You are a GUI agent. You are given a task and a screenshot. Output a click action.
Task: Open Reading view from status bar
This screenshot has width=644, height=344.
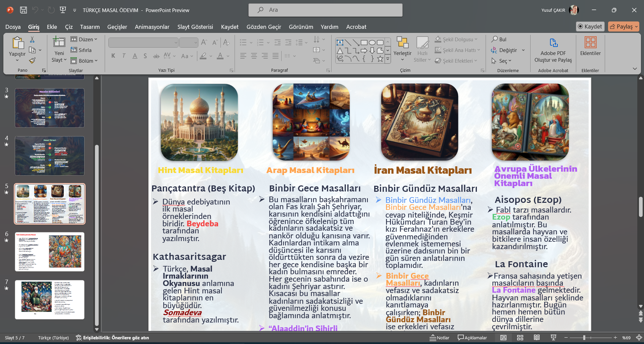tap(537, 338)
